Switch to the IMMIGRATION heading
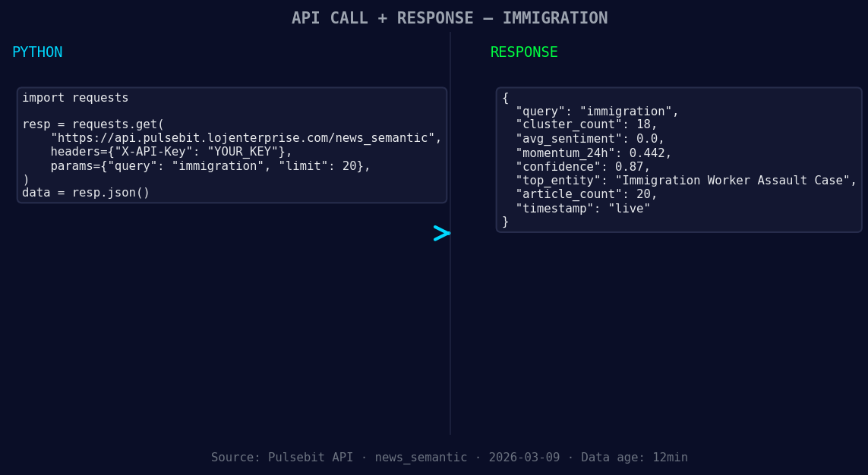 554,17
